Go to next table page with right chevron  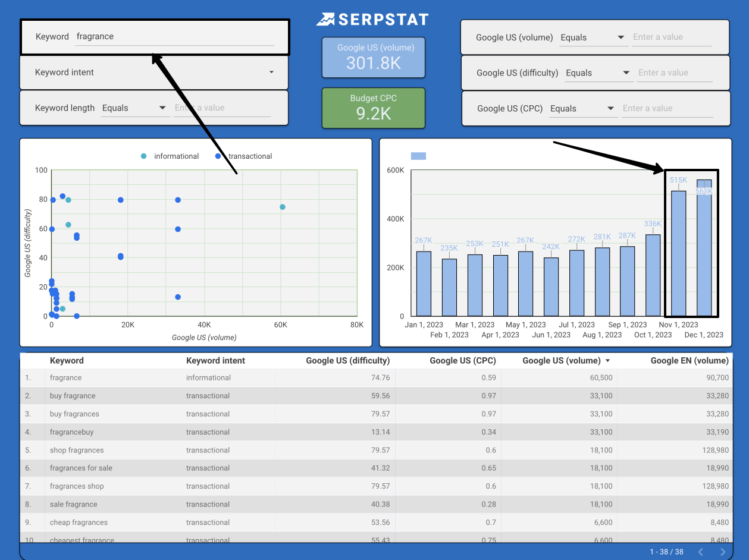(x=723, y=552)
